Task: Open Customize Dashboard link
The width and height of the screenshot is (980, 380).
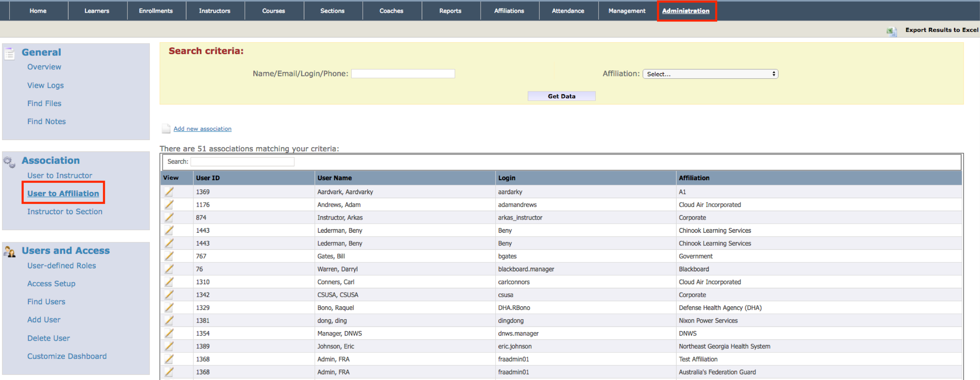Action: (67, 356)
